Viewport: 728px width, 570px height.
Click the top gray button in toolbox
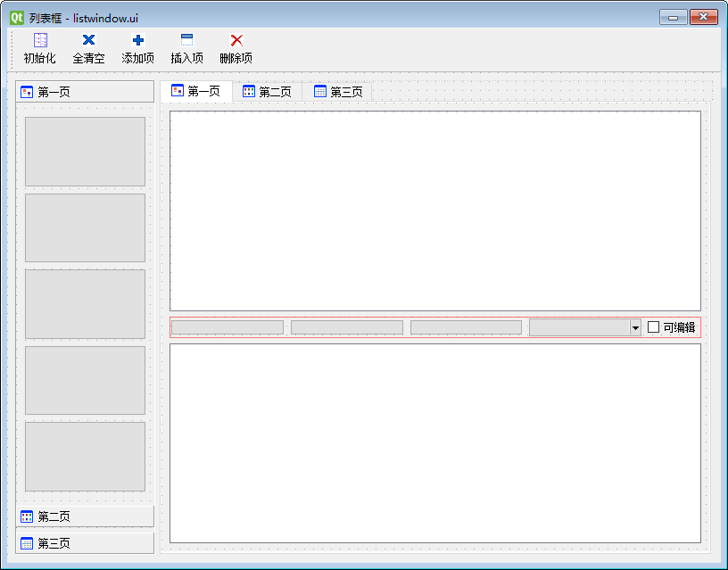pos(85,152)
